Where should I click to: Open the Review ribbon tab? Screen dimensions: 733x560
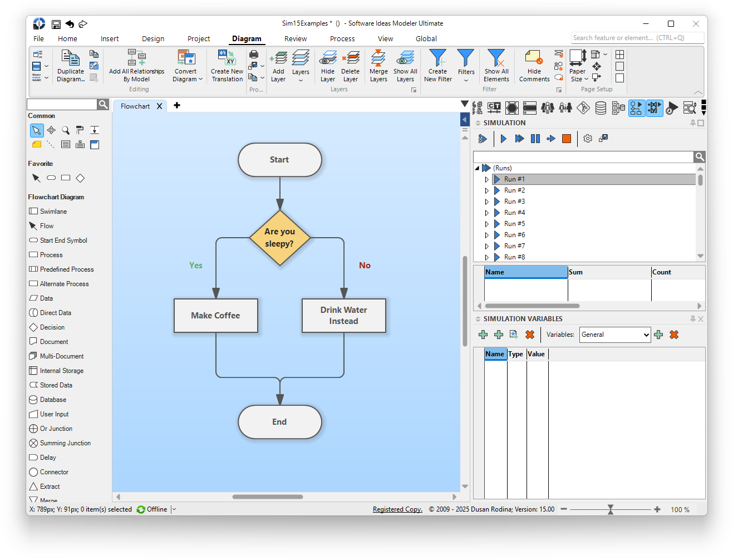(296, 39)
